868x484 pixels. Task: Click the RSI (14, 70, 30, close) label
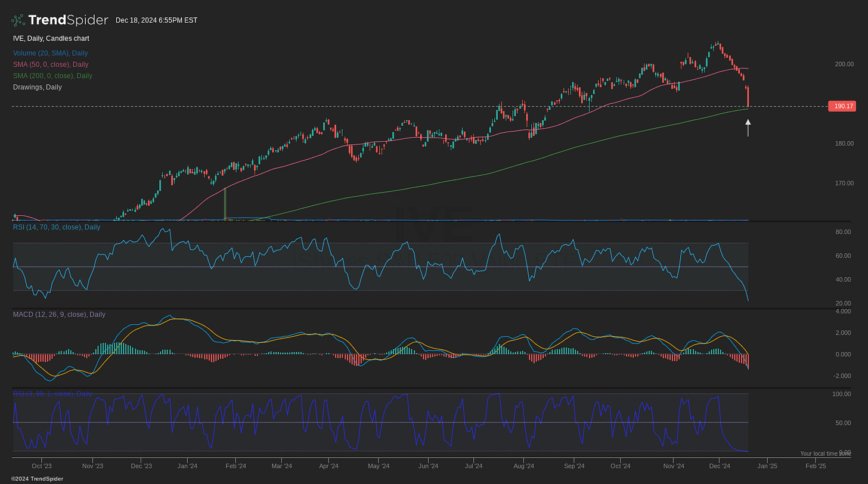tap(57, 227)
